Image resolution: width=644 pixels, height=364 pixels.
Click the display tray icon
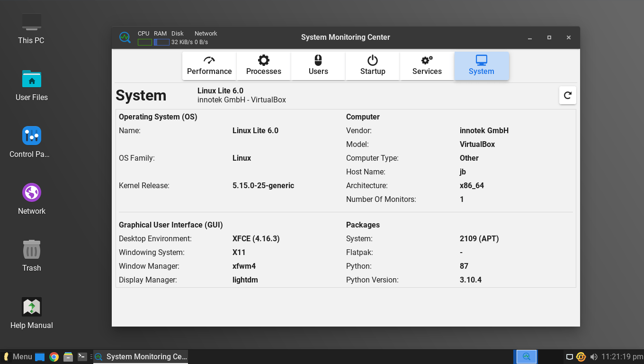coord(570,357)
